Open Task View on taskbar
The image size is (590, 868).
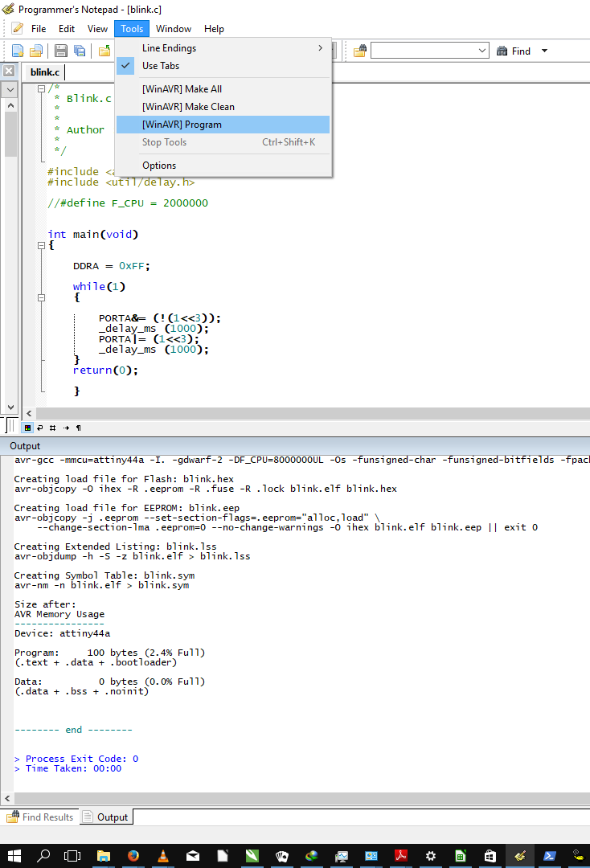(72, 856)
